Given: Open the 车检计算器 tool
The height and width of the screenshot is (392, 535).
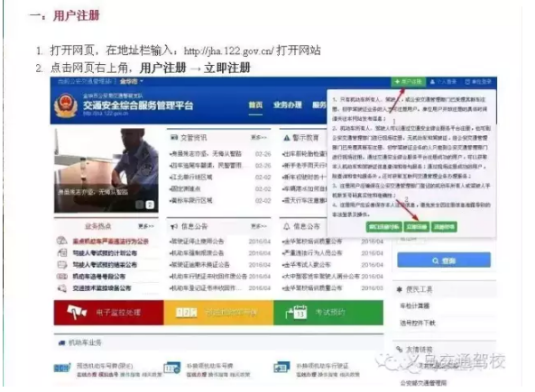Looking at the screenshot, I should (x=414, y=305).
